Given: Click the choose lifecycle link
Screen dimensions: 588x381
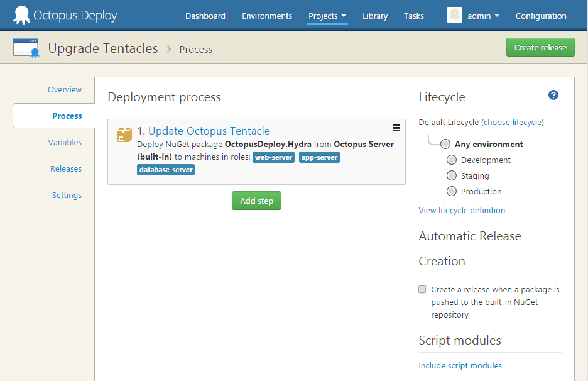Looking at the screenshot, I should click(x=513, y=122).
